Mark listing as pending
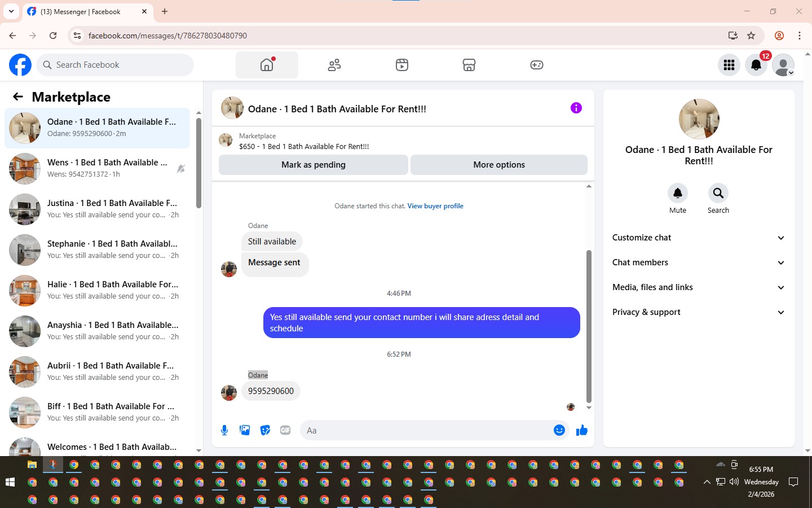Viewport: 812px width, 508px height. point(314,165)
